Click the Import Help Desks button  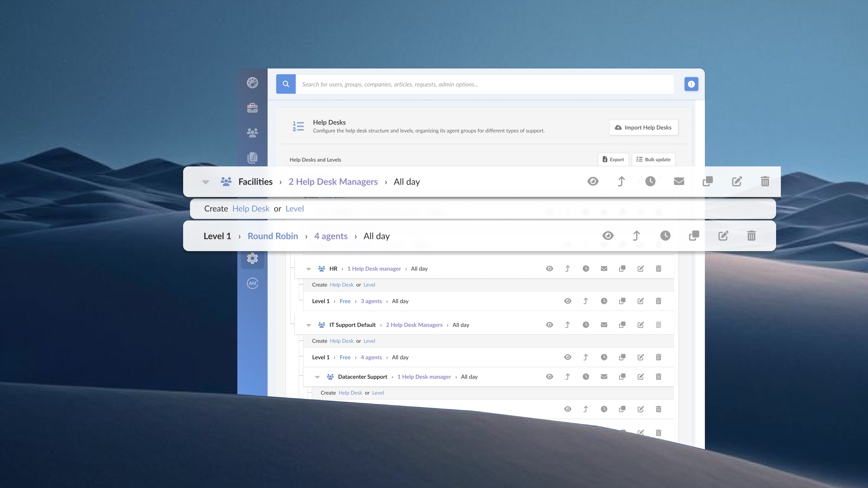[x=644, y=127]
